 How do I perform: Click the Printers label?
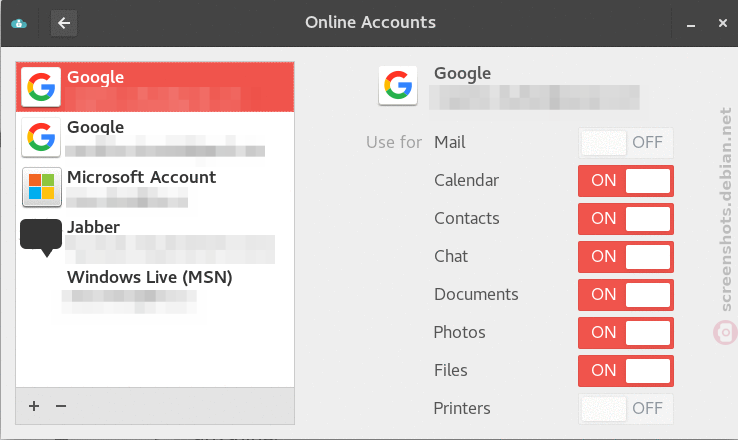coord(462,408)
